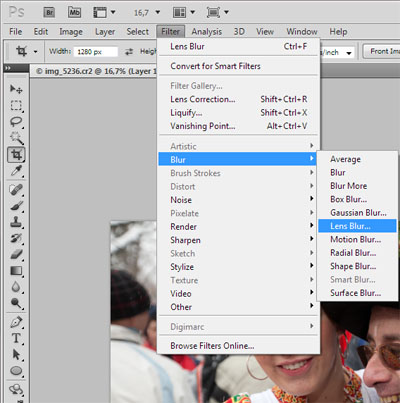Select the Healing Brush tool
Viewport: 400px width, 403px height.
click(16, 190)
